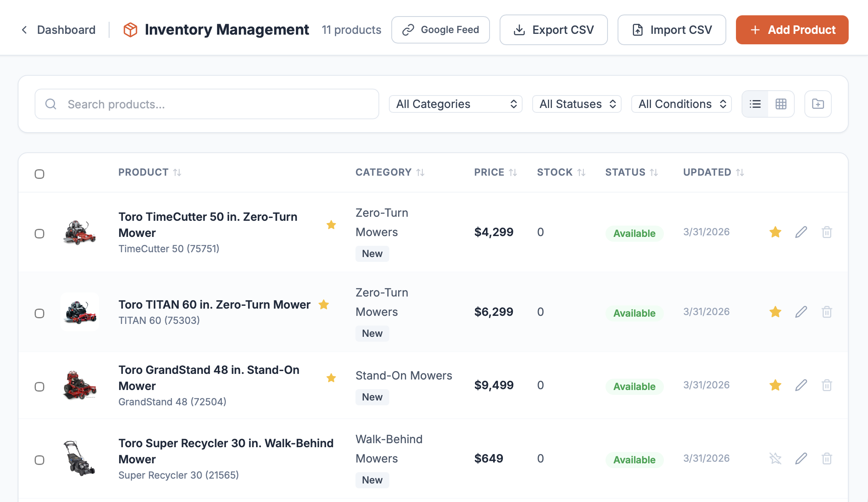Screen dimensions: 868x502
Task: Switch to grid view layout
Action: (x=781, y=104)
